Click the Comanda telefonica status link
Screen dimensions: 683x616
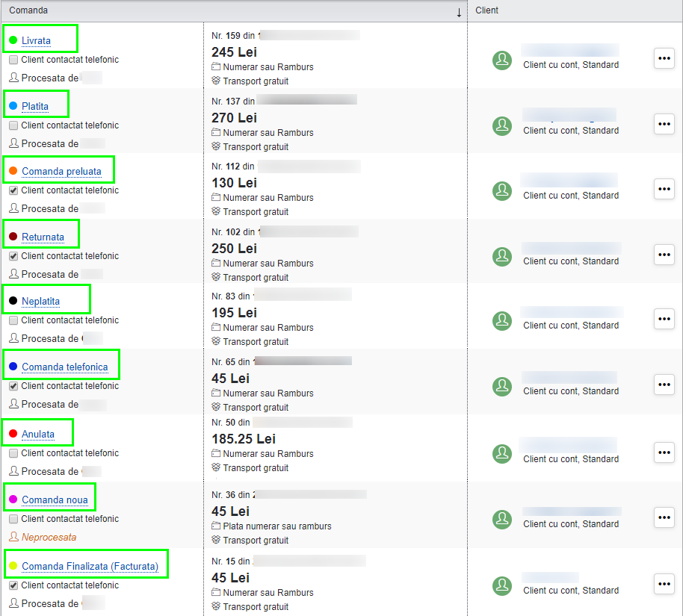click(x=64, y=367)
